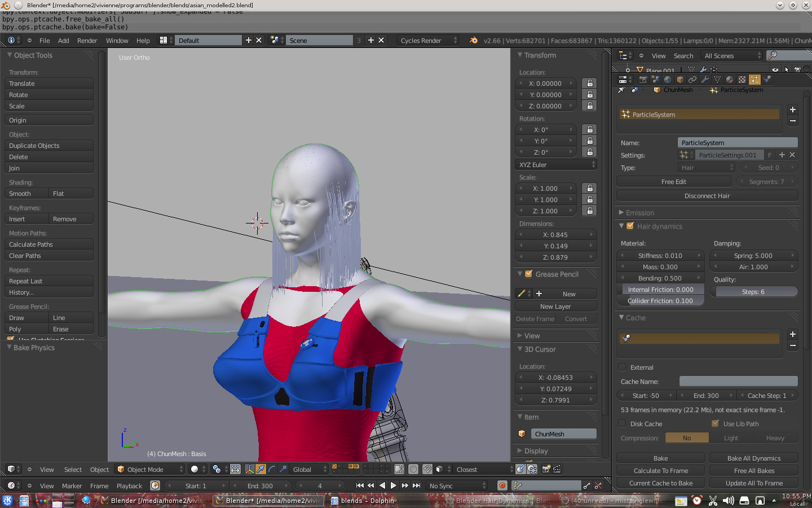
Task: Open the All Scenes outliner dropdown
Action: point(732,55)
